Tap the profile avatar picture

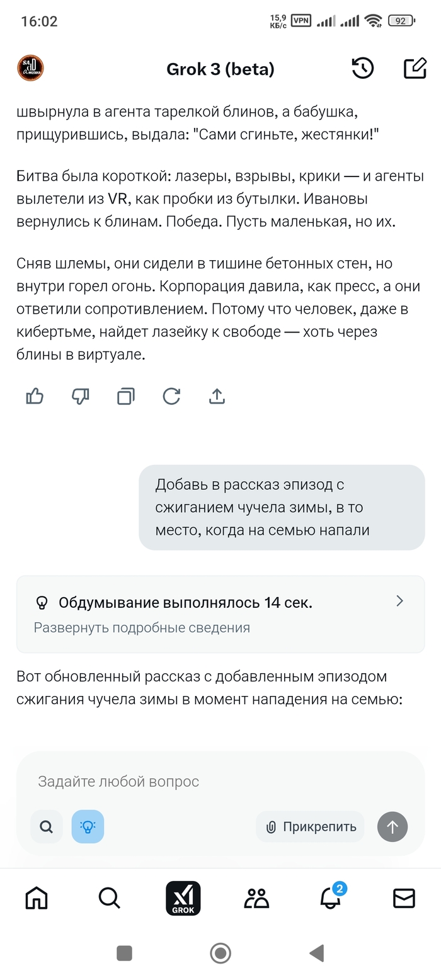(30, 68)
